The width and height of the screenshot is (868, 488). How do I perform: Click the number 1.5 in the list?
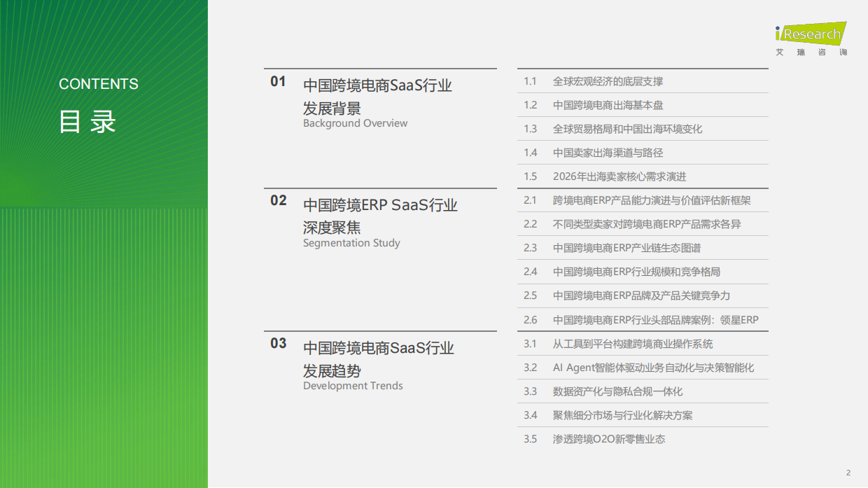click(x=530, y=176)
